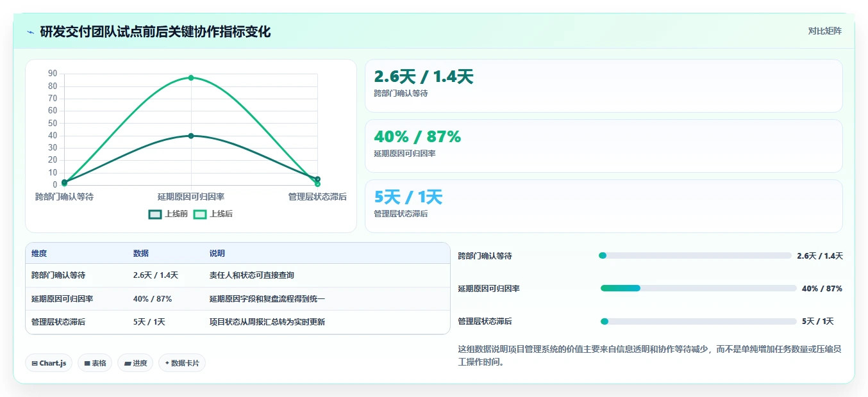Screen dimensions: 868x397
Task: Click the Chart.js tag chip
Action: (49, 363)
